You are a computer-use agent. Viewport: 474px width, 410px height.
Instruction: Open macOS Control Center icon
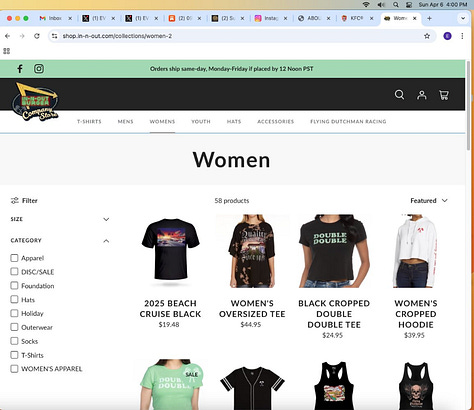(x=409, y=4)
